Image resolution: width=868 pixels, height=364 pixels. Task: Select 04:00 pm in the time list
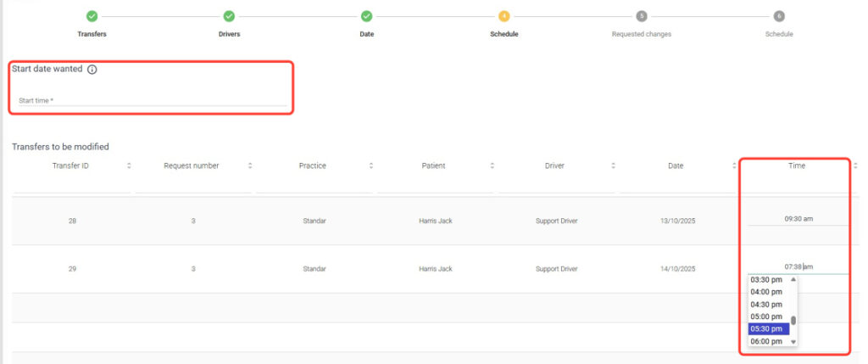766,292
